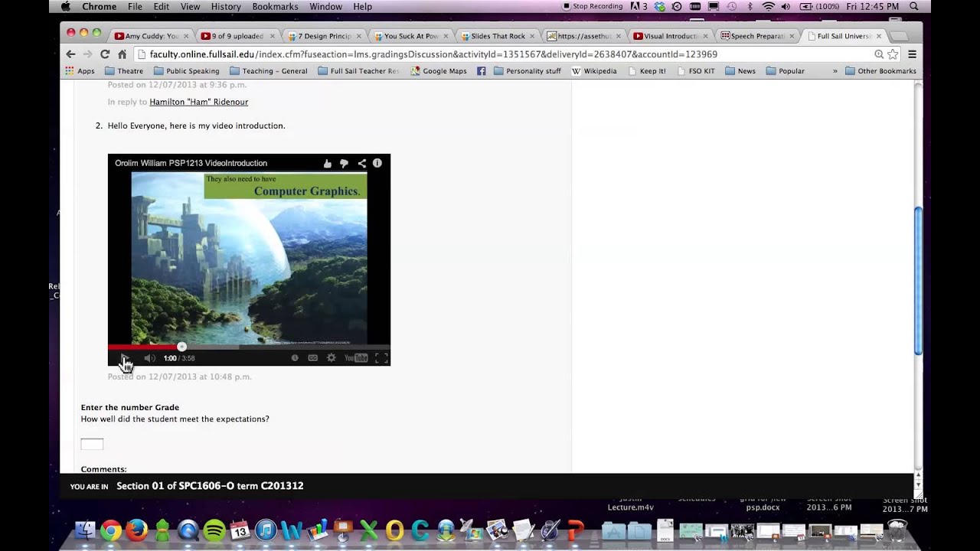
Task: Open iTunes from the Dock
Action: tap(266, 530)
